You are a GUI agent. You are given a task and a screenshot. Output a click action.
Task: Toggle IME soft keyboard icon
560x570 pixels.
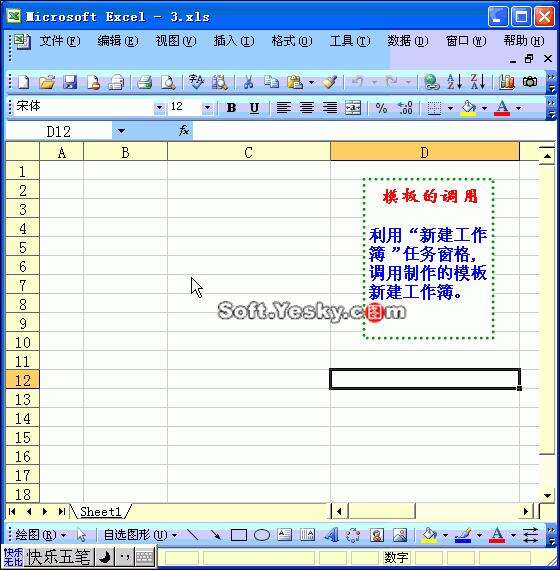click(x=144, y=557)
